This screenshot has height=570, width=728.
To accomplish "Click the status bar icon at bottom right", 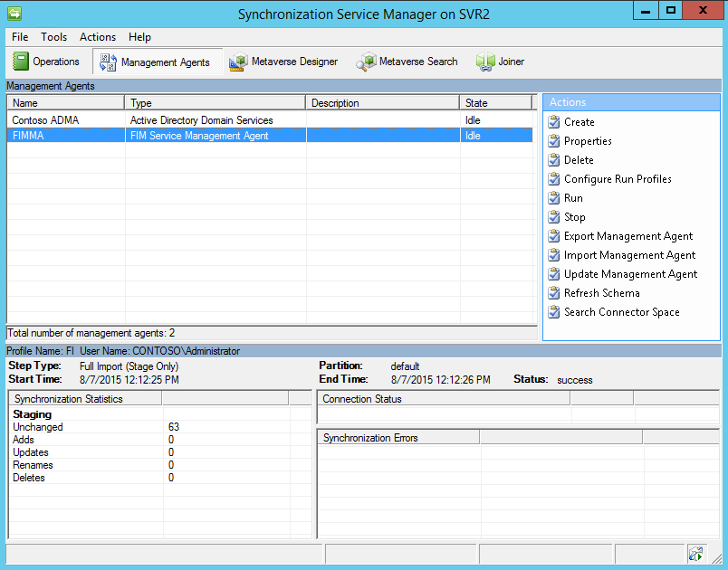I will click(696, 554).
